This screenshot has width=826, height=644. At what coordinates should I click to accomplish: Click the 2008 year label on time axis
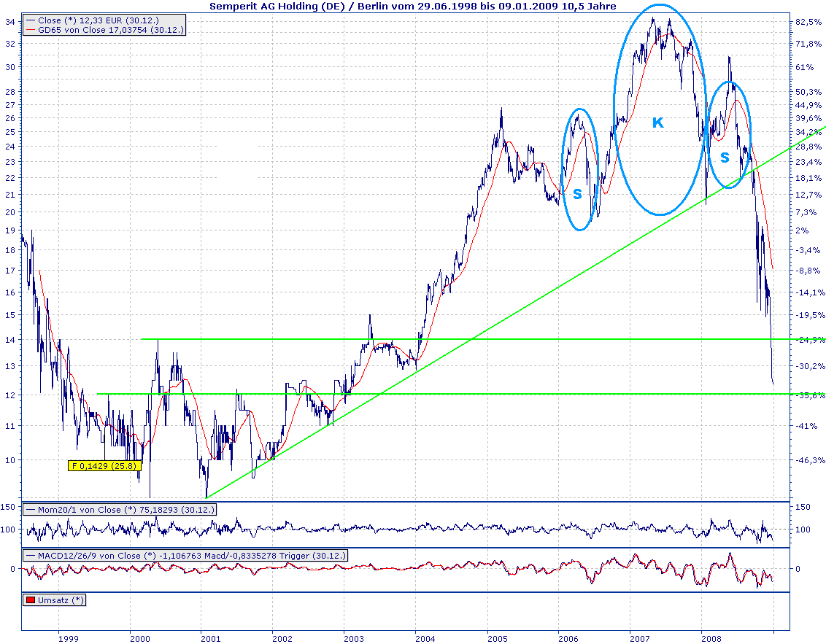coord(711,639)
